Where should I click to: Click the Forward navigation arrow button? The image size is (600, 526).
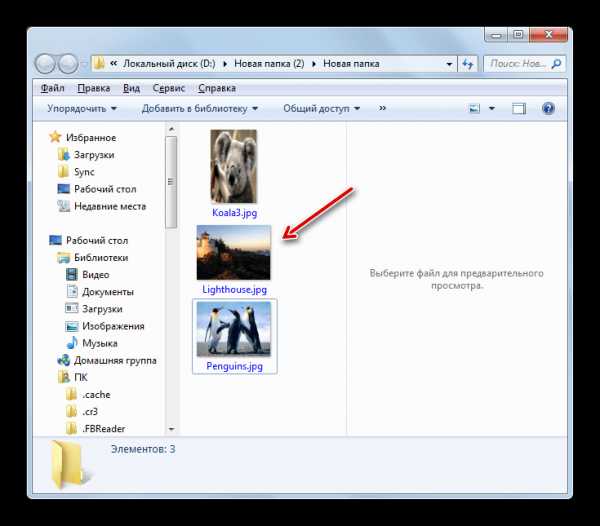[x=68, y=64]
